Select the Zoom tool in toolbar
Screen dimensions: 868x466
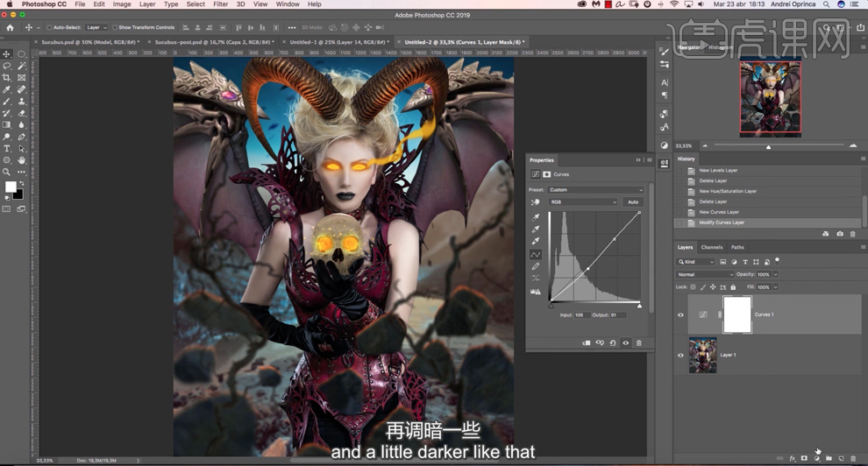click(x=7, y=172)
